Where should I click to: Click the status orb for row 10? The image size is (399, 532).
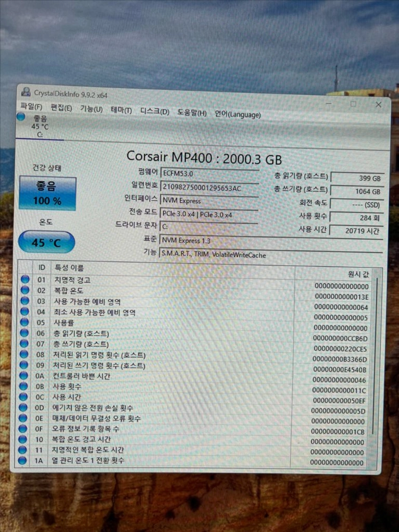(x=22, y=439)
